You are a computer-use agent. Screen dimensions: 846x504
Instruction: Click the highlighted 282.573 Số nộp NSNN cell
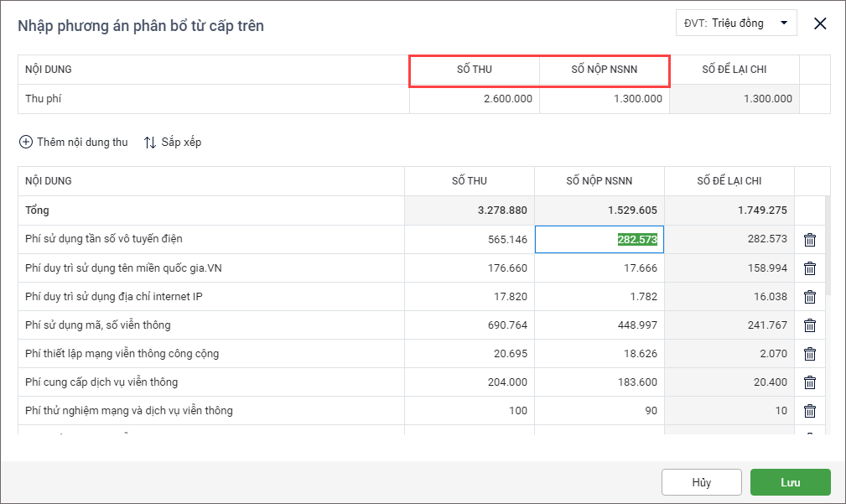pyautogui.click(x=599, y=240)
